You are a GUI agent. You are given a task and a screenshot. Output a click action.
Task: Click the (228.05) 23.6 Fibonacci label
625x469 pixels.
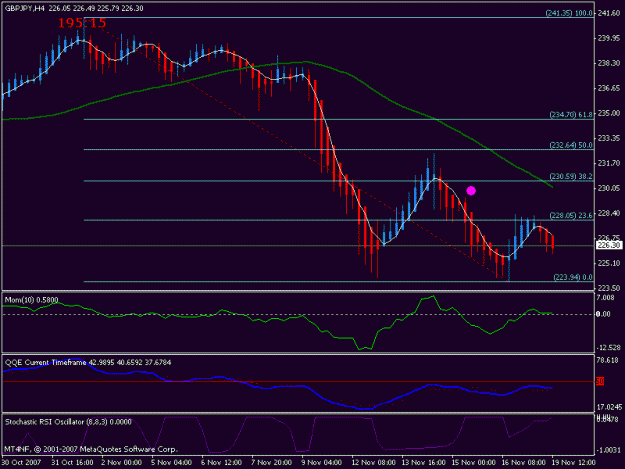571,216
